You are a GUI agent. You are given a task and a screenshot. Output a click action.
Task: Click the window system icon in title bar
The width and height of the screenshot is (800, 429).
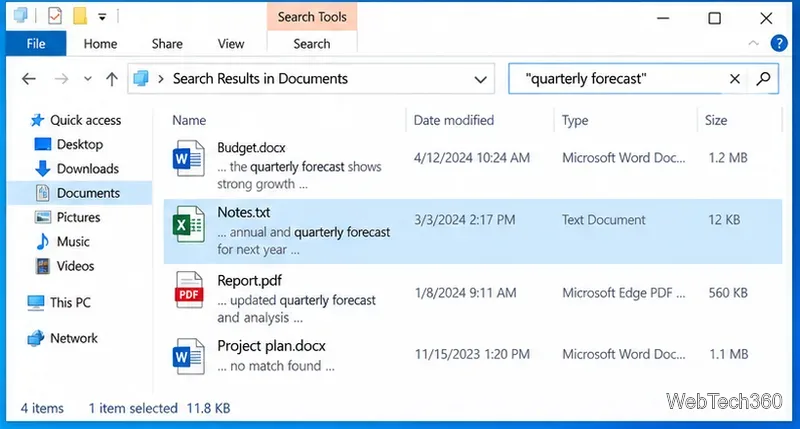click(x=20, y=15)
